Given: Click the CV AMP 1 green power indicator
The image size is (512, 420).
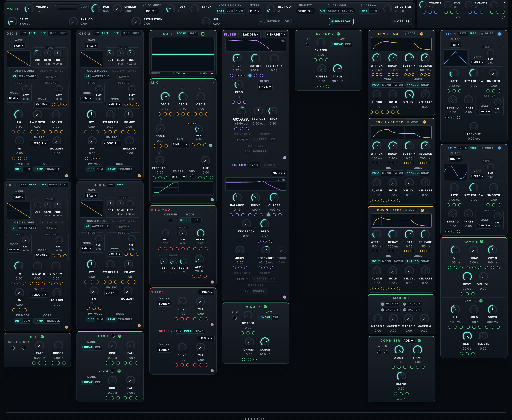Looking at the screenshot, I should [x=265, y=307].
